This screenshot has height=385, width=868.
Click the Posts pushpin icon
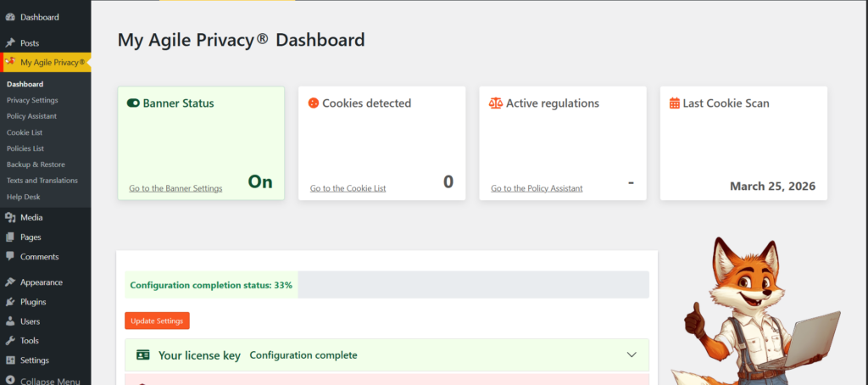[x=10, y=42]
